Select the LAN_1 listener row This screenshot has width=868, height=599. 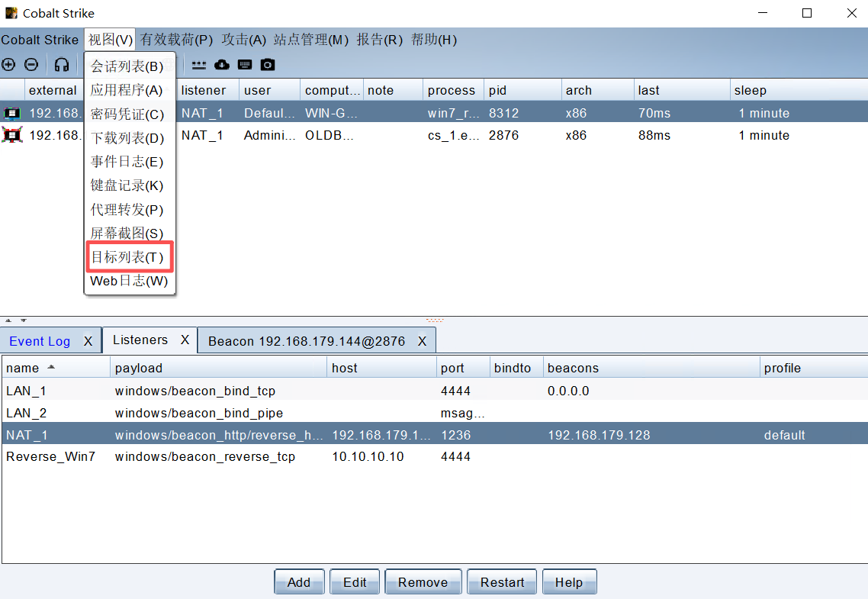pos(435,391)
